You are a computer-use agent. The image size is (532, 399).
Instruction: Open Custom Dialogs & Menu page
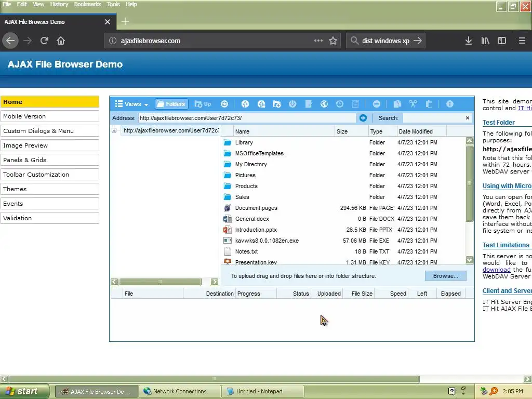(x=50, y=130)
